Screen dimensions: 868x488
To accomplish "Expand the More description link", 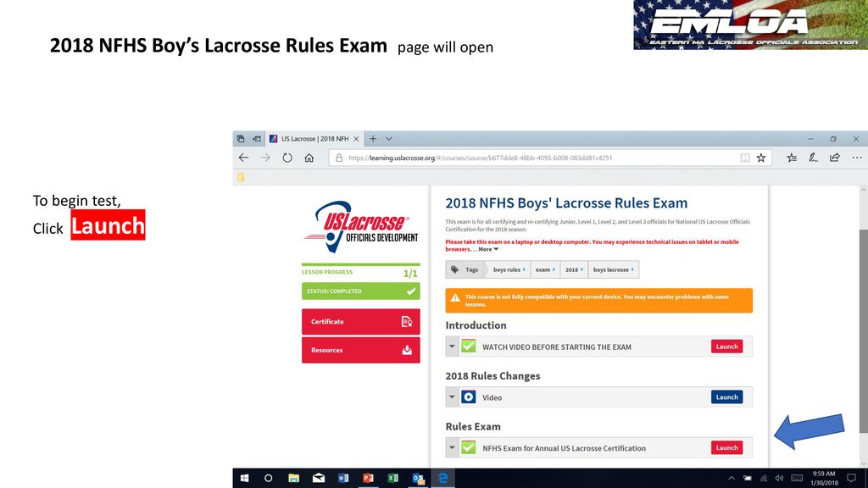I will coord(488,250).
